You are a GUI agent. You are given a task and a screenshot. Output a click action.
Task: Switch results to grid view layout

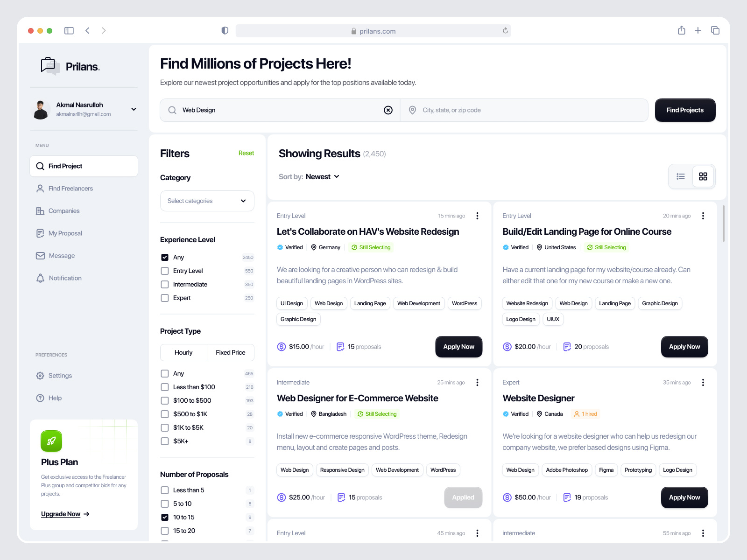click(x=703, y=176)
